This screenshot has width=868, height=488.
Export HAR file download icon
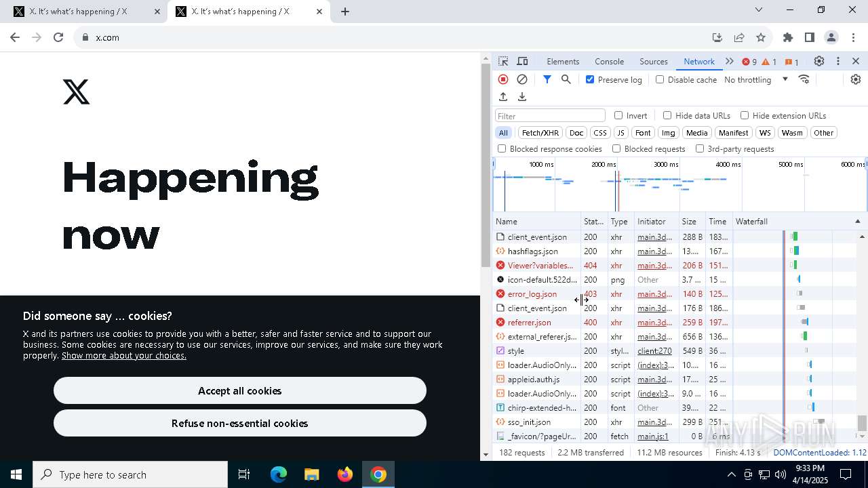click(x=522, y=97)
